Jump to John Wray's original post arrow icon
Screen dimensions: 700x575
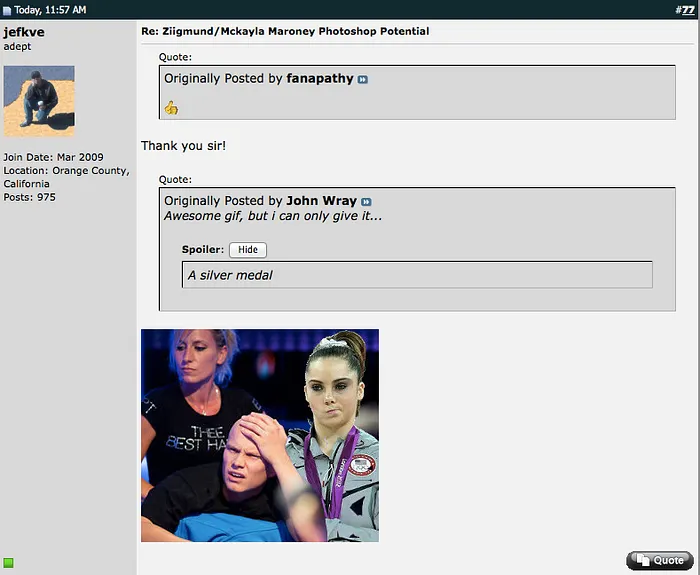pos(366,202)
